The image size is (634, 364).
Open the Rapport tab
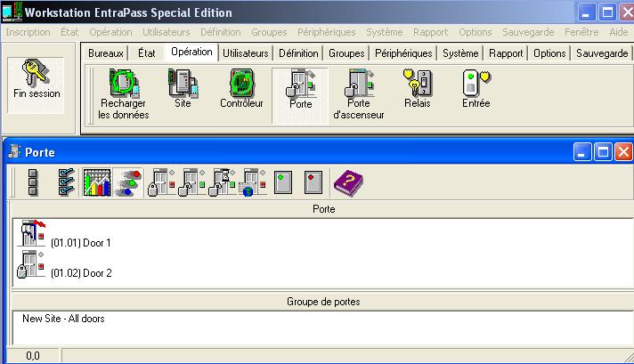(506, 53)
